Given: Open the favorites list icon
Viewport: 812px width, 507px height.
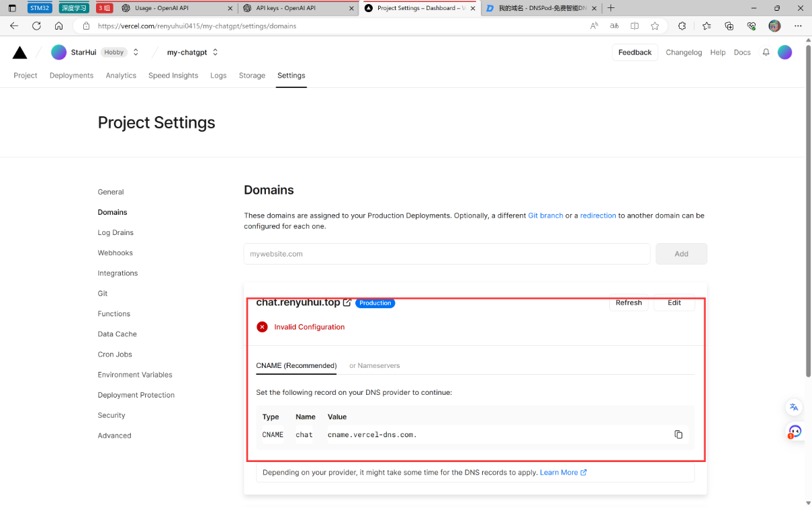Looking at the screenshot, I should click(x=707, y=26).
